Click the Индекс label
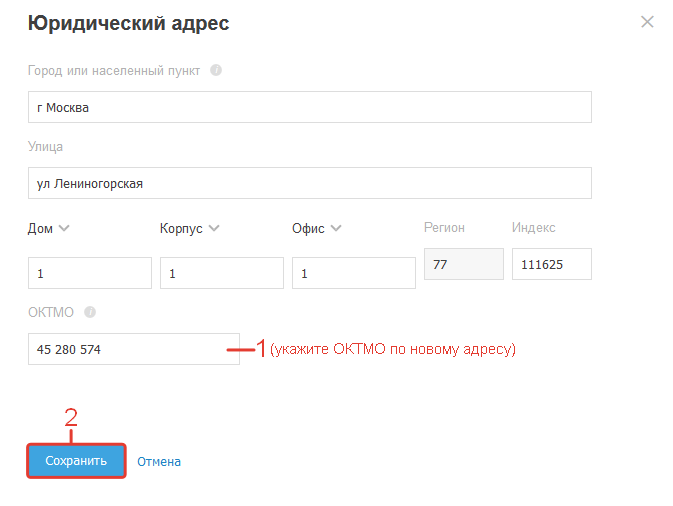The width and height of the screenshot is (673, 506). click(x=534, y=227)
